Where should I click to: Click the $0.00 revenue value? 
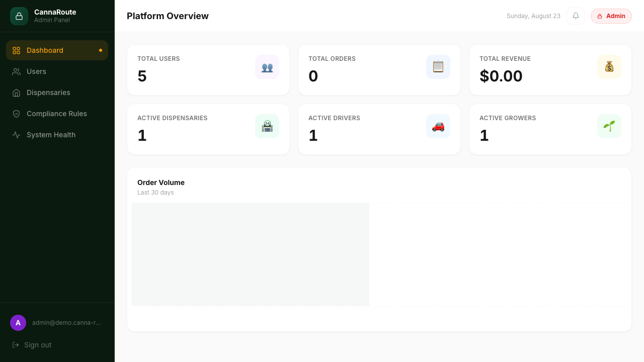(501, 76)
